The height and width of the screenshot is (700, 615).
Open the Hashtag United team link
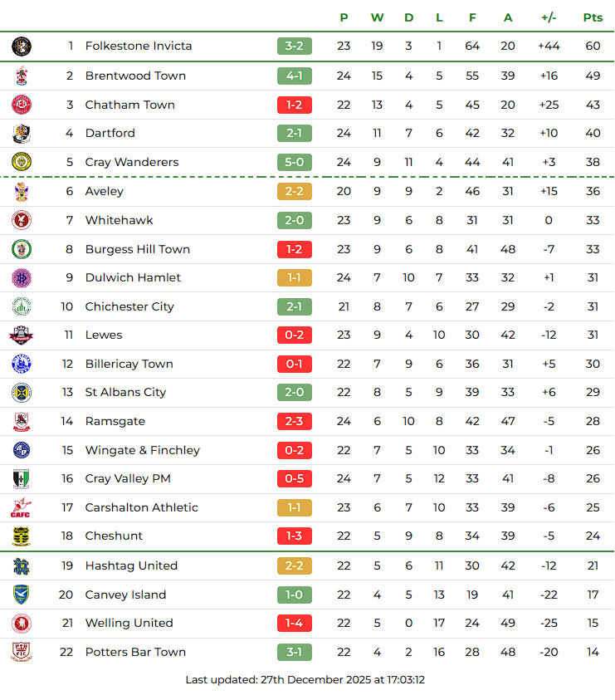131,565
